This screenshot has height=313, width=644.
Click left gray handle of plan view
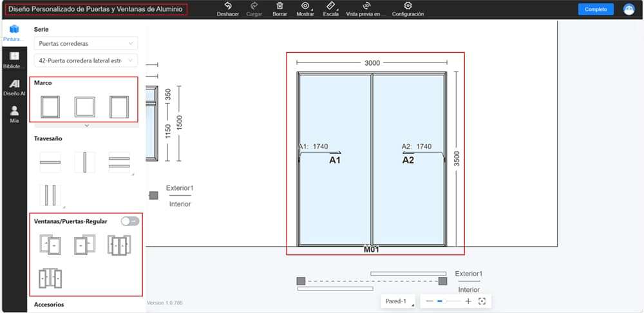(x=301, y=281)
